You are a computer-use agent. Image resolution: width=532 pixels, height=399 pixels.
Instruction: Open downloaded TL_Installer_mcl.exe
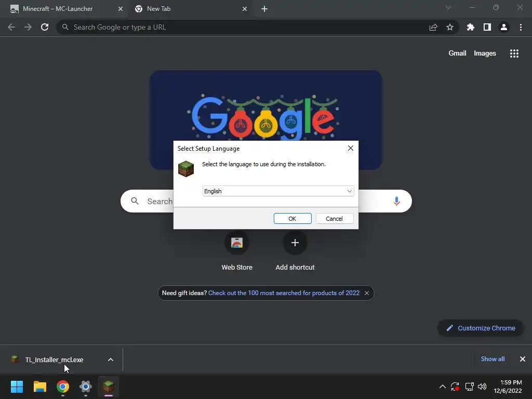click(x=54, y=360)
